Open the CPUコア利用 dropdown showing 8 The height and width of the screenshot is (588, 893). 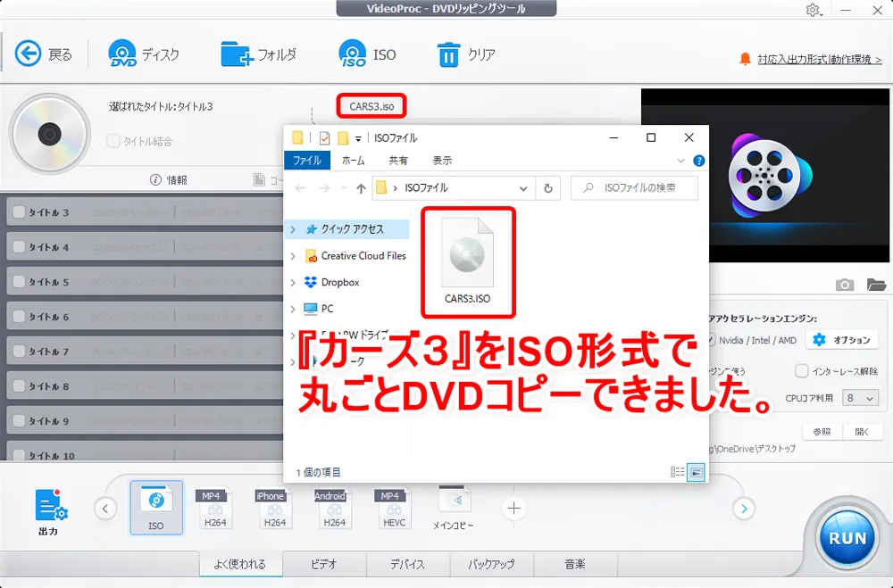(x=860, y=398)
